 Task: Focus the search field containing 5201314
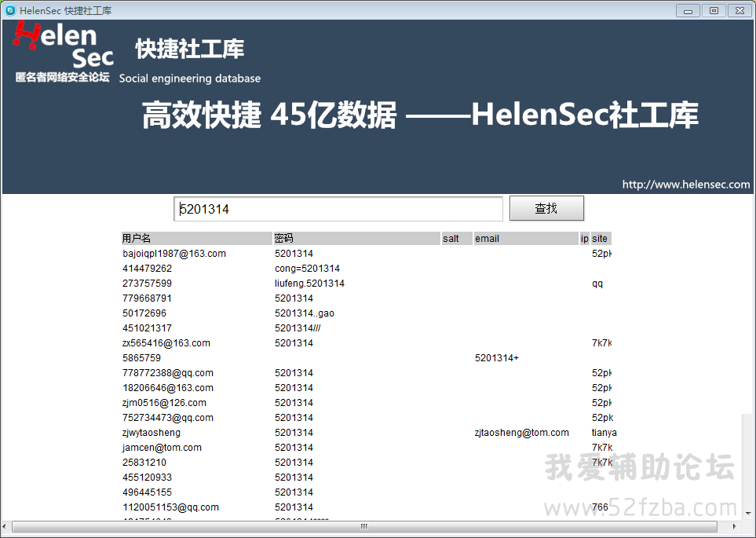point(338,209)
